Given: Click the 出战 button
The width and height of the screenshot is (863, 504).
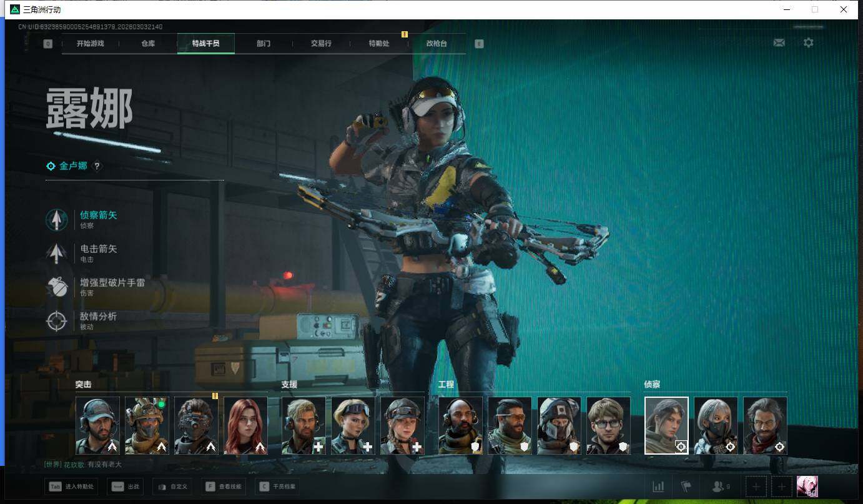Looking at the screenshot, I should (127, 487).
